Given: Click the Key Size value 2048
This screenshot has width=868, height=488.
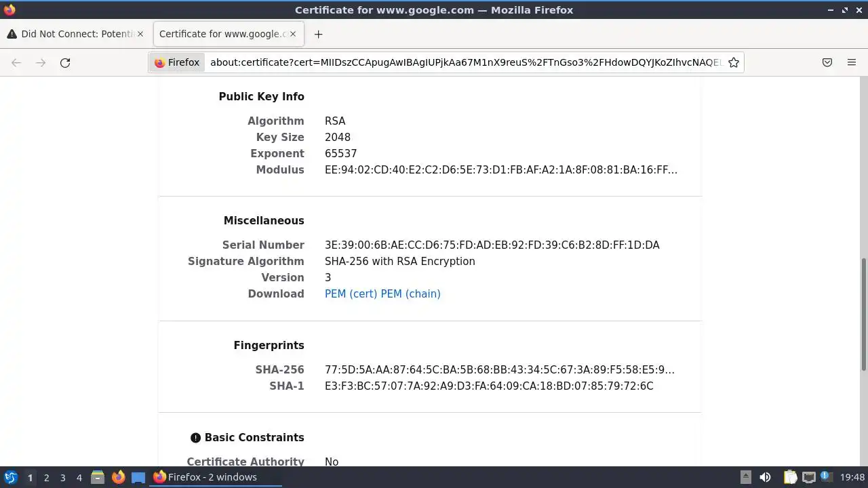Looking at the screenshot, I should pos(338,138).
